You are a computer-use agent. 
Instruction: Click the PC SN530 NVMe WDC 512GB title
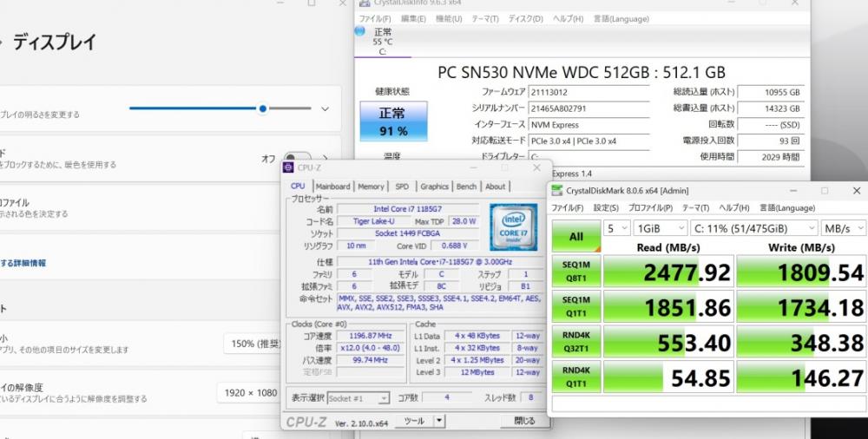point(582,73)
